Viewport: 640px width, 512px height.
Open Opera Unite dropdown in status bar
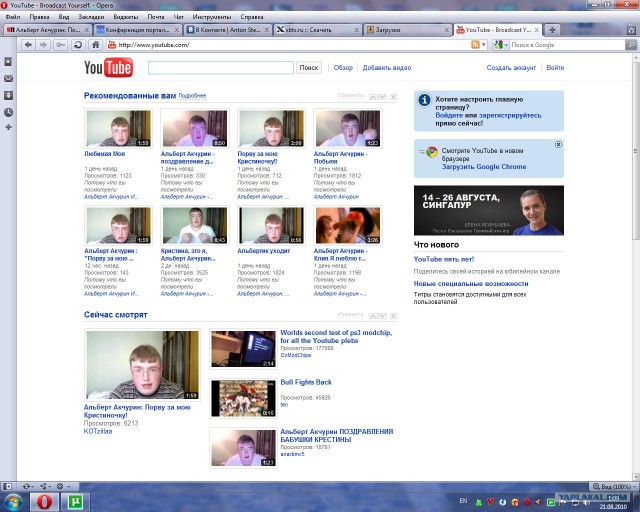45,486
